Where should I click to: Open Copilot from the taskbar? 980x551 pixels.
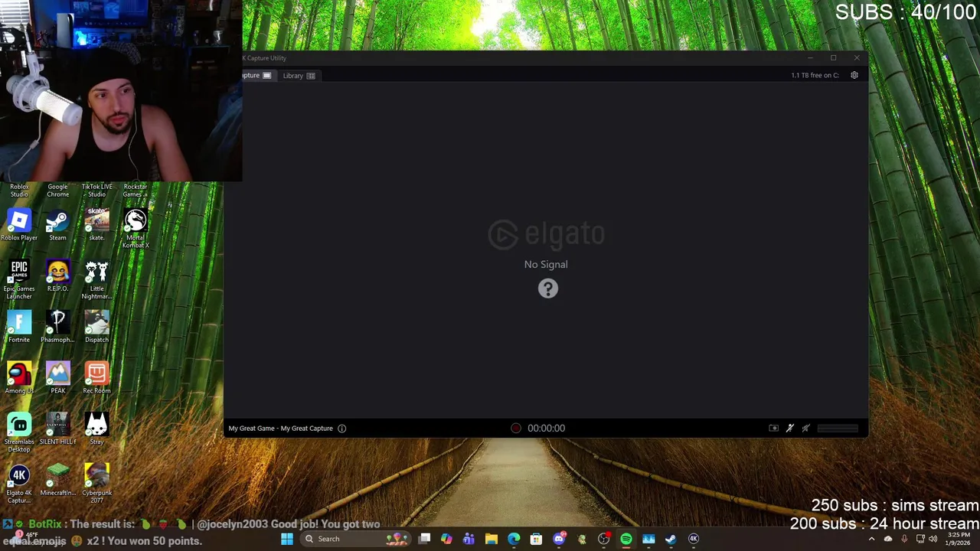[446, 539]
